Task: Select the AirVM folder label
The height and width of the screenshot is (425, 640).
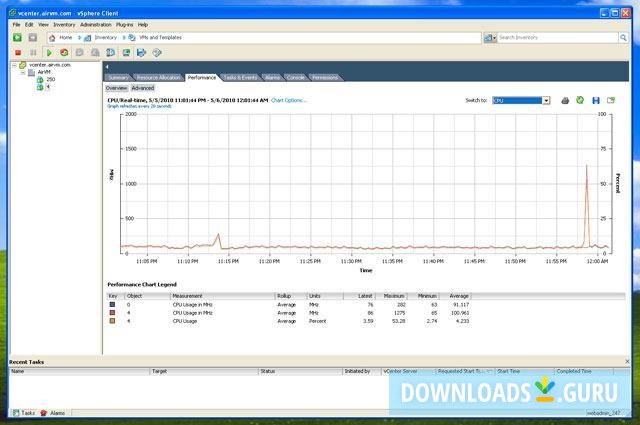Action: point(44,72)
